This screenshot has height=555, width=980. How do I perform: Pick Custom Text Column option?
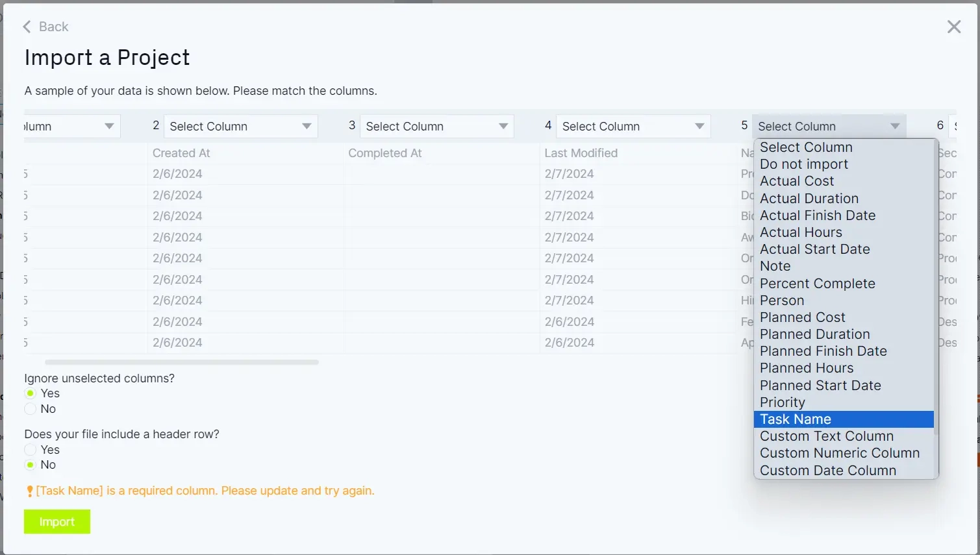(826, 436)
